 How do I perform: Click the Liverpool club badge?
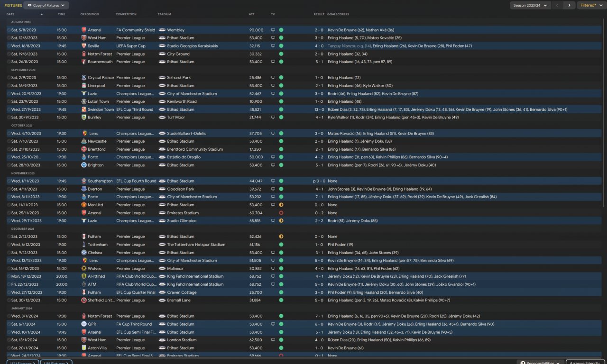(84, 86)
